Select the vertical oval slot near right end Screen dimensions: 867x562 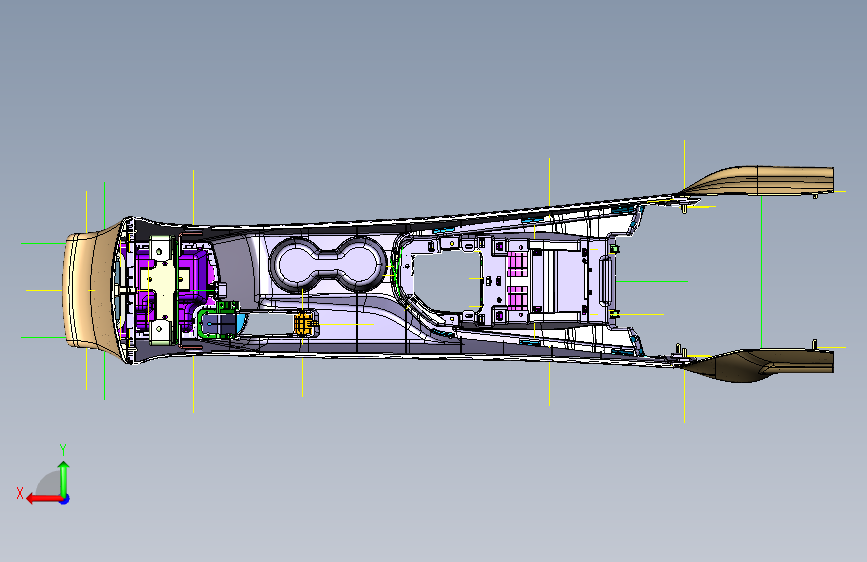[x=605, y=280]
